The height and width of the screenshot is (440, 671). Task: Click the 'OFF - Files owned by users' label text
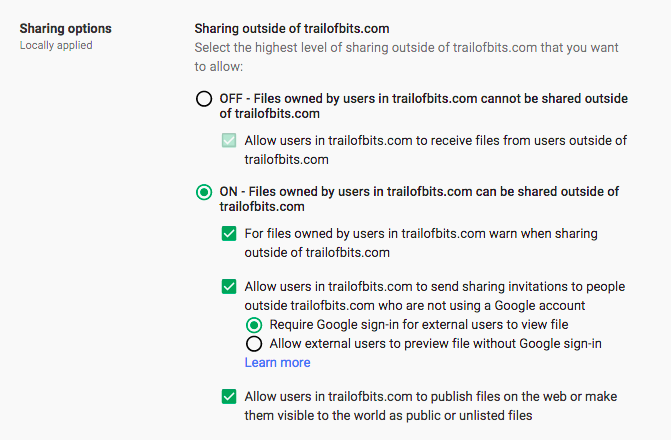pyautogui.click(x=423, y=98)
